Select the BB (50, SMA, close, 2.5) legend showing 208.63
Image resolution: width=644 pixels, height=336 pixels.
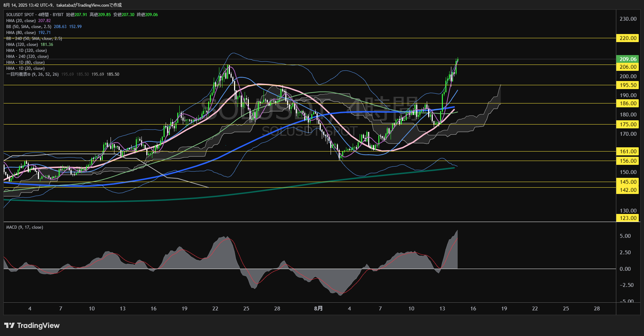click(44, 27)
